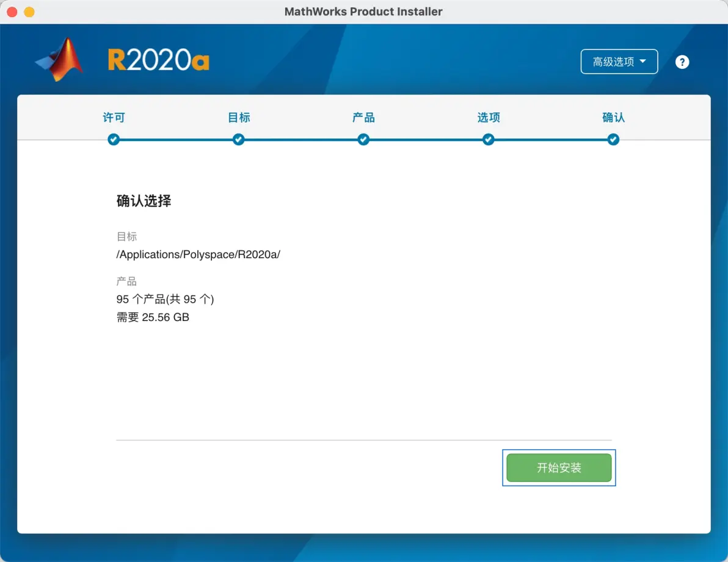
Task: Click the gray 产品 section label
Action: pos(126,281)
